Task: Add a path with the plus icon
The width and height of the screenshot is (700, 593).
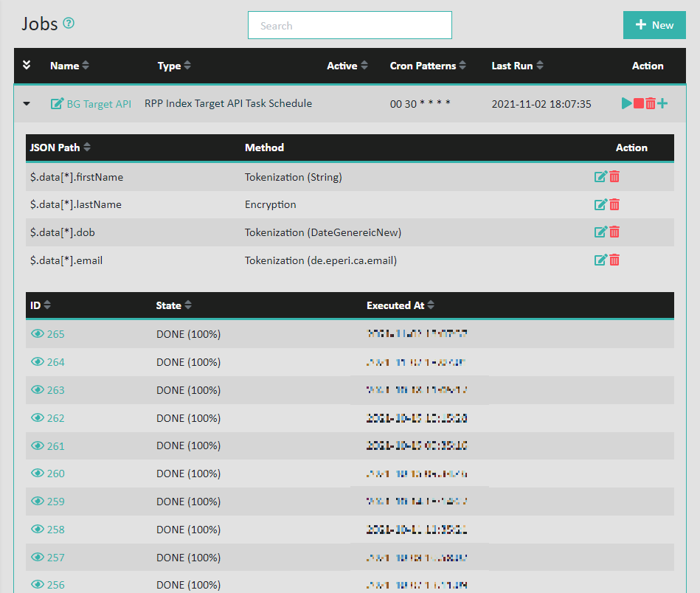Action: point(662,103)
